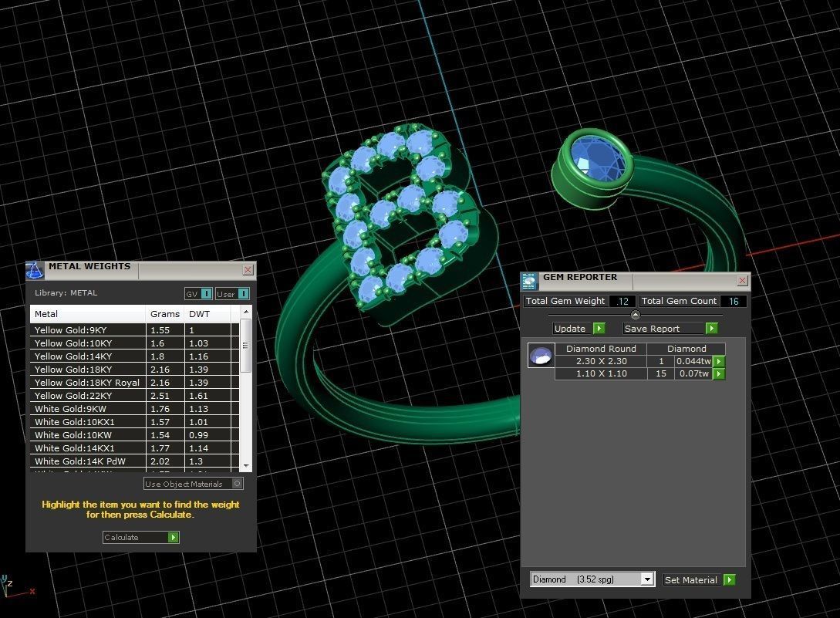Open the Diamond material dropdown
840x618 pixels.
coord(647,579)
